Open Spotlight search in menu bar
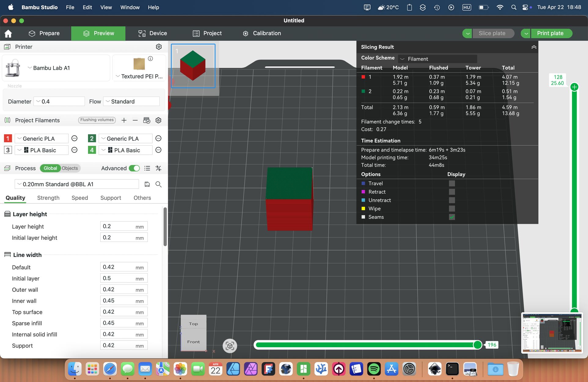Screen dimensions: 588x382 [514, 7]
